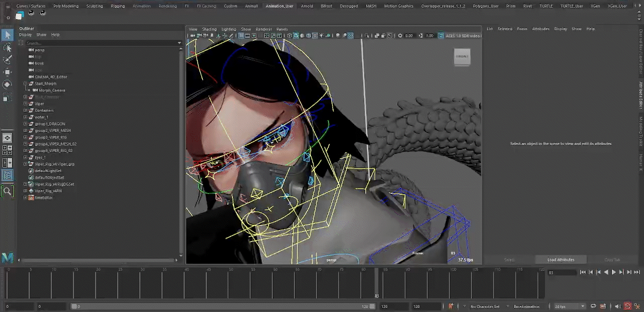Switch to single perspective view layout

coord(8,137)
